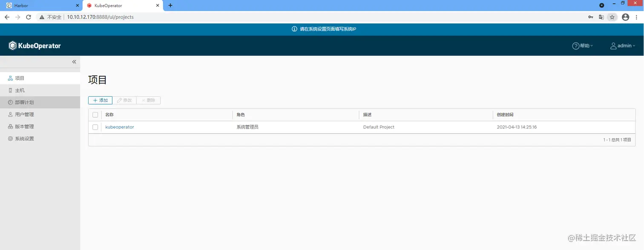Click the 不安全 not-secure warning icon
This screenshot has width=644, height=250.
(x=42, y=17)
